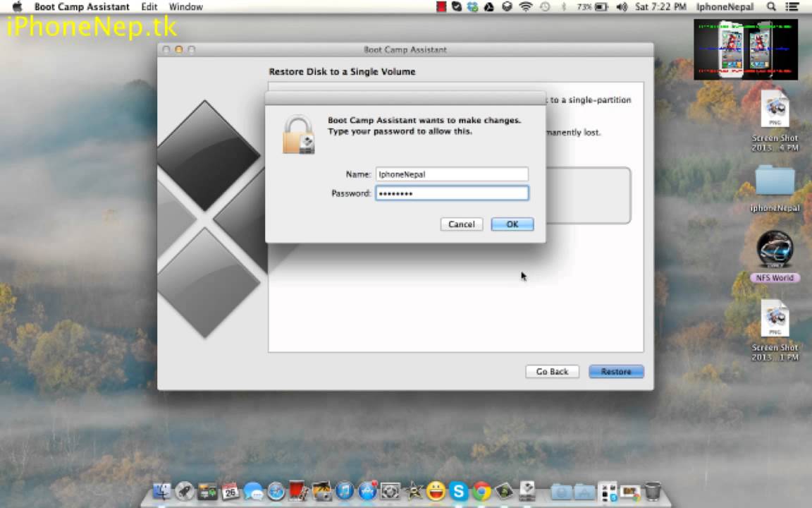Open Safari in the Dock
The image size is (812, 508).
point(276,491)
